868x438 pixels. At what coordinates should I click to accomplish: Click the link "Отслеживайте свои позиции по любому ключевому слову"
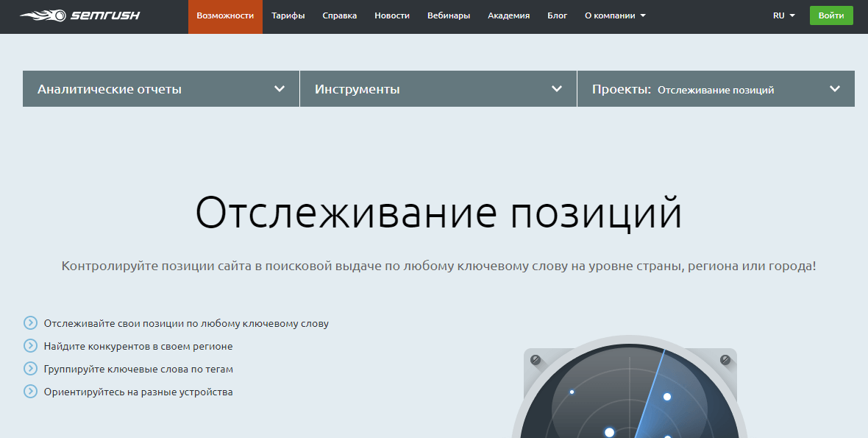coord(185,323)
